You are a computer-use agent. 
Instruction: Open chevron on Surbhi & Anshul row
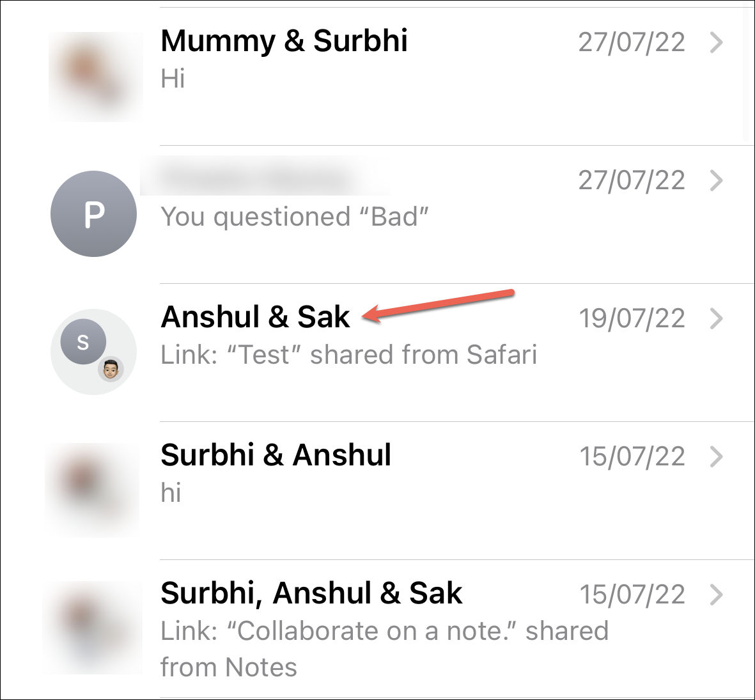coord(717,457)
